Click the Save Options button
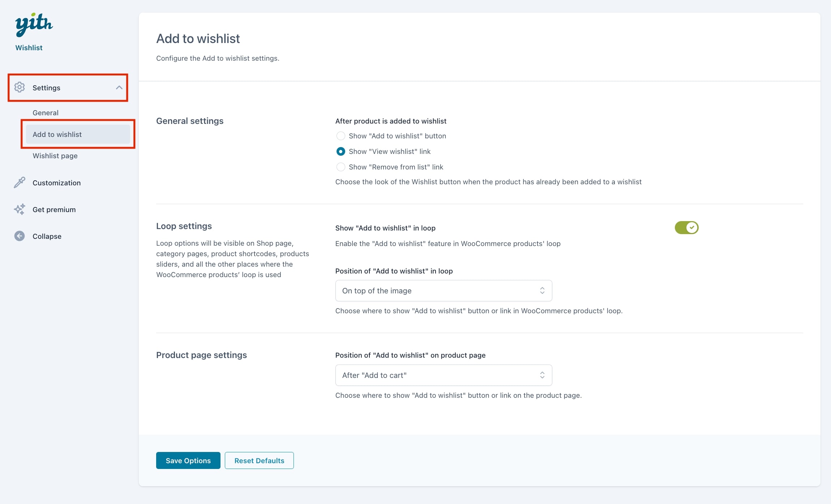 point(188,460)
